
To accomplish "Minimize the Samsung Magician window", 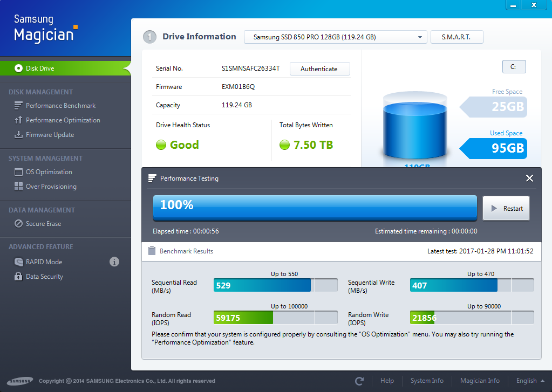I will click(513, 5).
